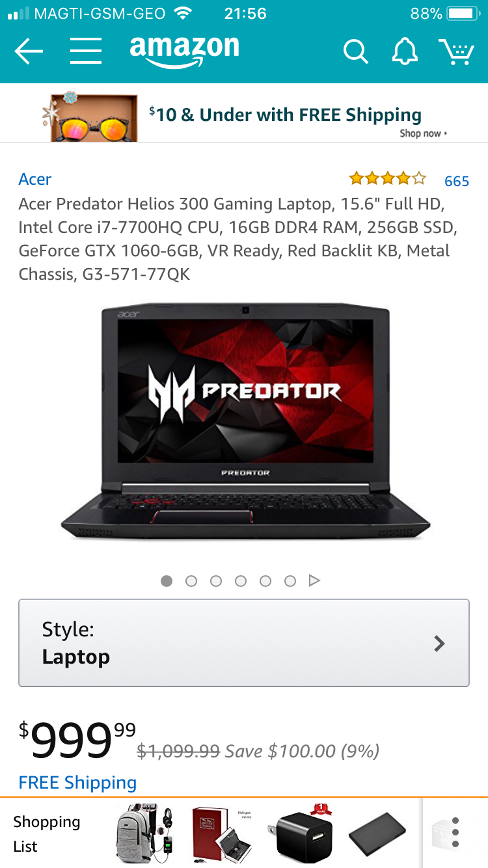Open notifications bell icon
Screen dimensions: 488x868
pos(404,51)
